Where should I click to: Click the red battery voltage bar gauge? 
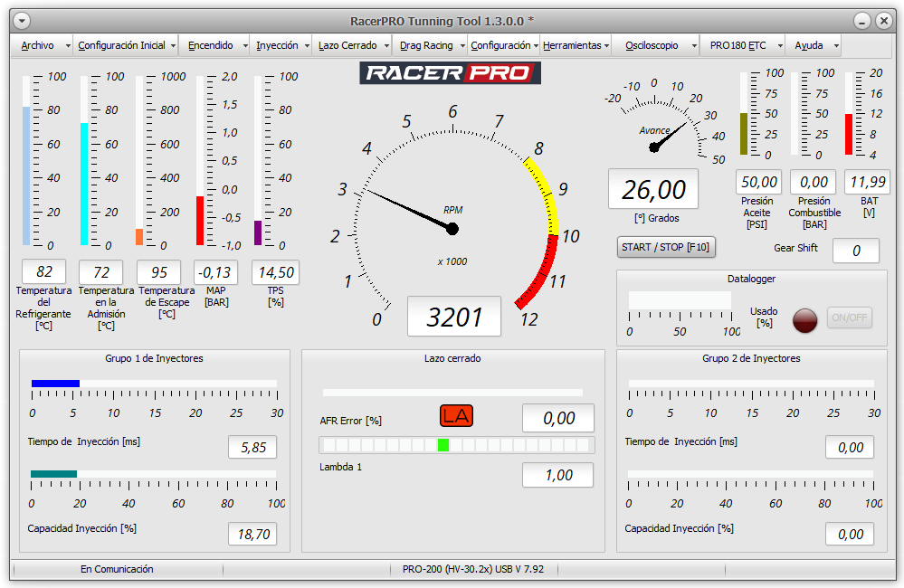849,114
